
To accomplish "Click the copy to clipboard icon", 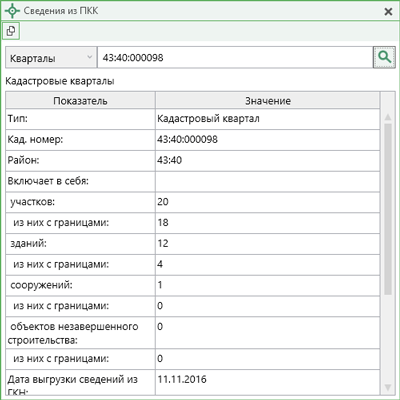I will [x=11, y=31].
